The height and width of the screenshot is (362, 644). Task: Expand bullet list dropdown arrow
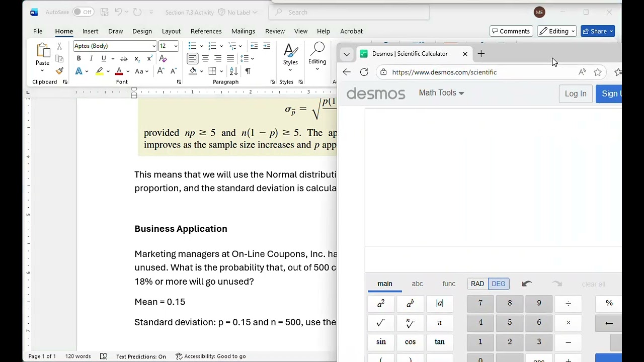(201, 46)
